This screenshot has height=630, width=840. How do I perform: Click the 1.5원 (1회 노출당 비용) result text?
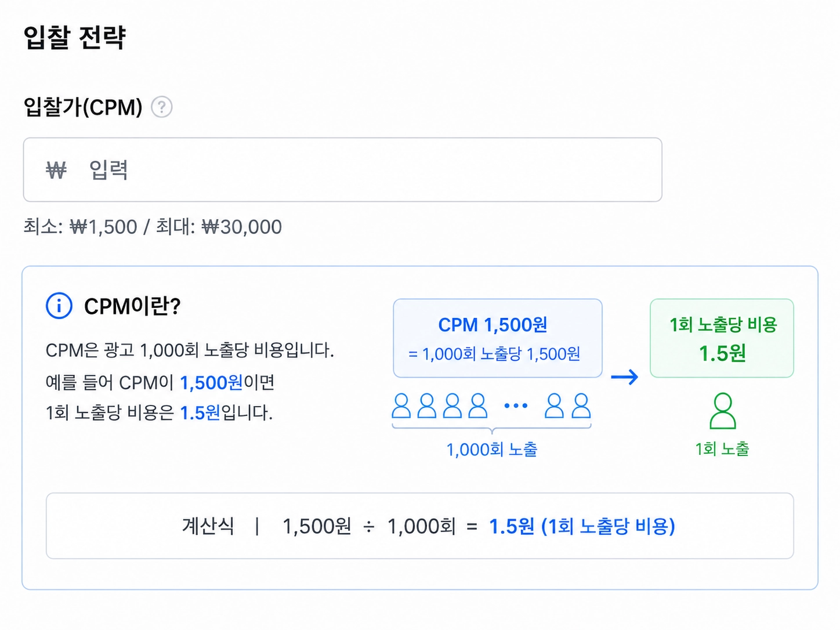pos(582,526)
